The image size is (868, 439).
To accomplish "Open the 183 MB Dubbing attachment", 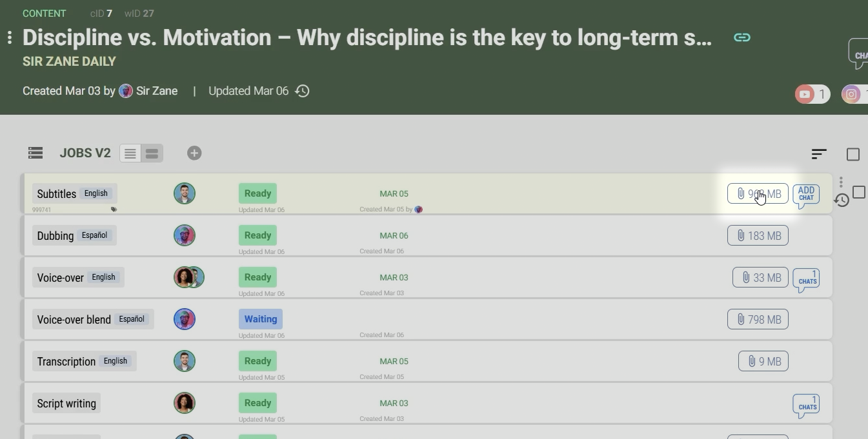I will coord(758,235).
